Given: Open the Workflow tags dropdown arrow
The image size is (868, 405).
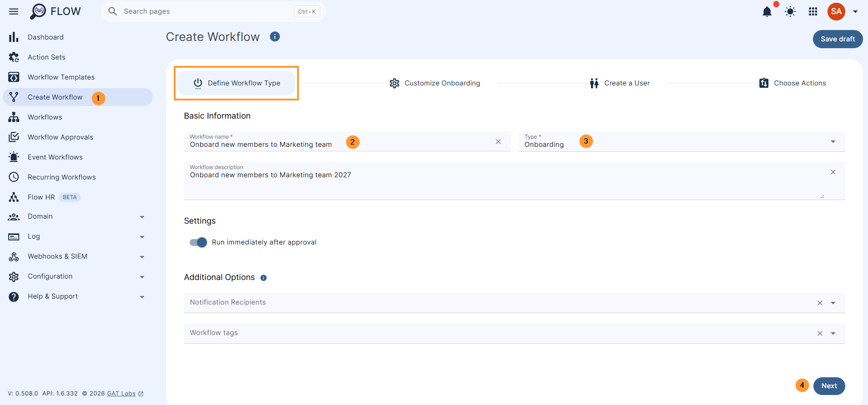Looking at the screenshot, I should (833, 334).
